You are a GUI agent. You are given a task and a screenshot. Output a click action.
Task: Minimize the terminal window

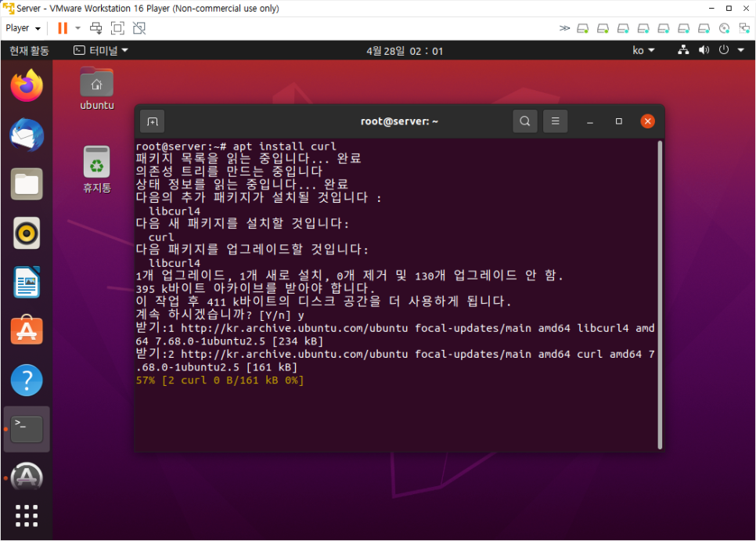pos(589,121)
